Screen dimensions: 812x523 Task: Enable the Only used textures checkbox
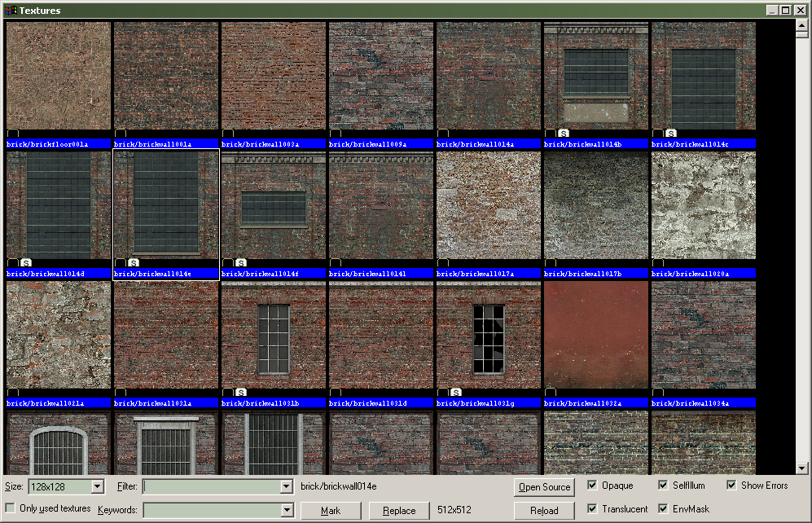(x=11, y=508)
